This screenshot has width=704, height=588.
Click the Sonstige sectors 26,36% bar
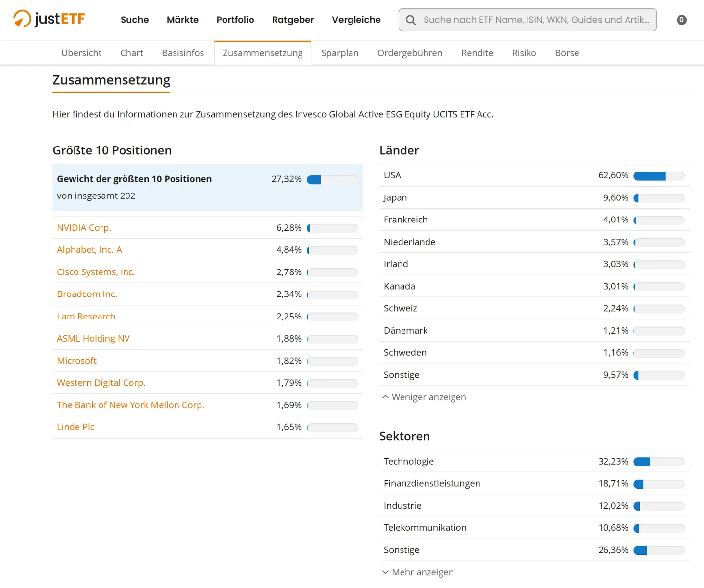coord(659,550)
